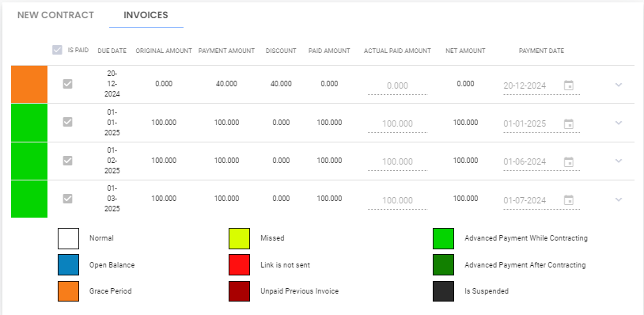Click the DISCOUNT column header
Viewport: 644px width, 315px height.
coord(281,51)
